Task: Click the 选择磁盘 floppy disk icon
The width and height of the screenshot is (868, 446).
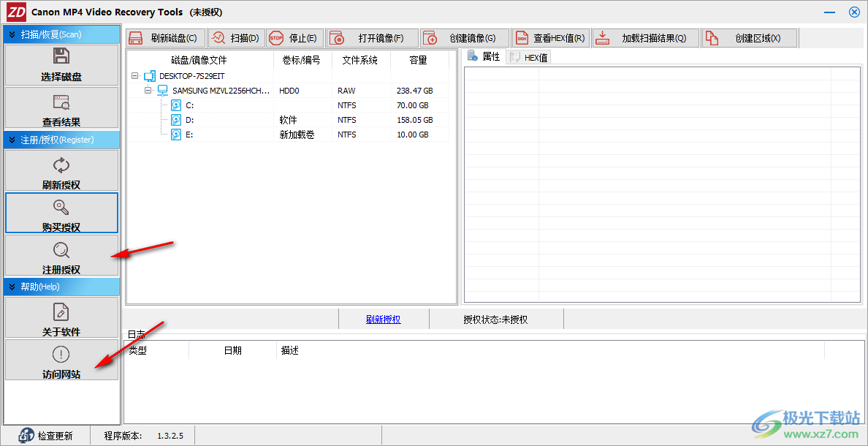Action: pyautogui.click(x=61, y=56)
